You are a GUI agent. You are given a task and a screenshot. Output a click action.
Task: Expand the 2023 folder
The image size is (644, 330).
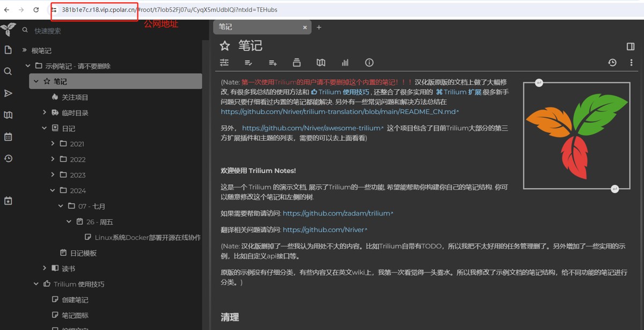point(53,175)
